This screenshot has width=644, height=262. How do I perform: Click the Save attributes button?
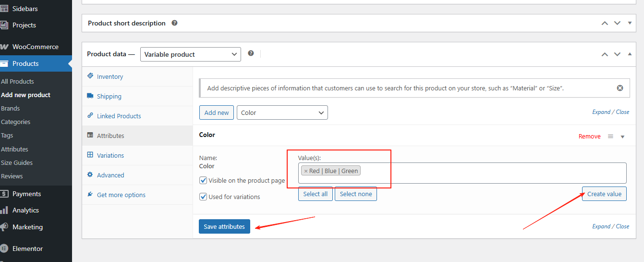click(224, 226)
